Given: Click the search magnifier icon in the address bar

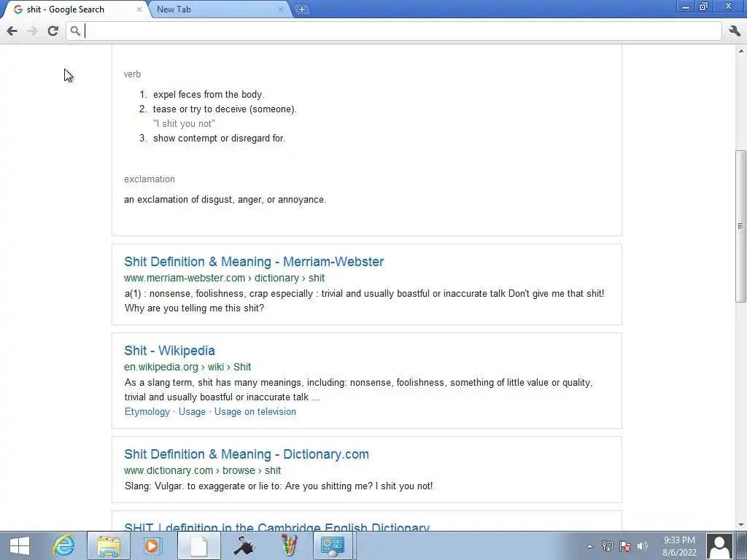Looking at the screenshot, I should pyautogui.click(x=75, y=31).
